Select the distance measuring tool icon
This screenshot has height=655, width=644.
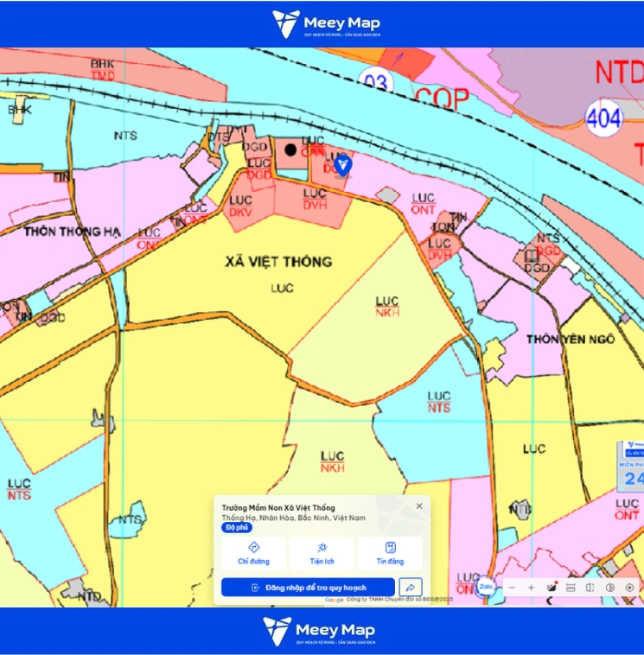pos(571,588)
